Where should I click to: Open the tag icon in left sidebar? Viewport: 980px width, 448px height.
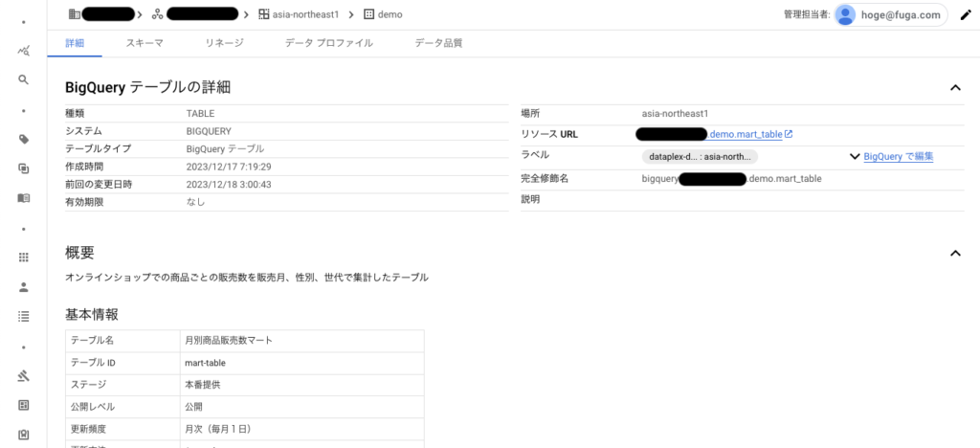pyautogui.click(x=24, y=140)
